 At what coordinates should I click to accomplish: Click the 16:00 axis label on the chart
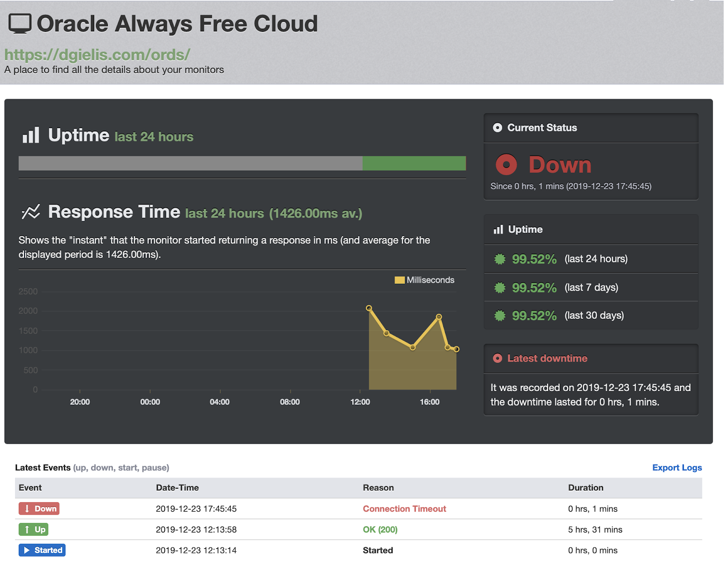click(x=430, y=402)
